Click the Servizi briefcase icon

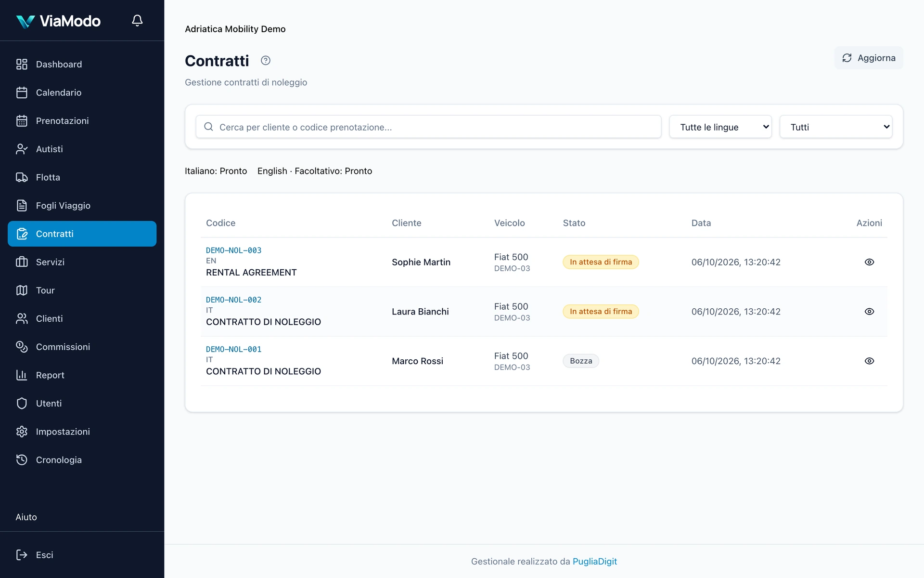22,262
